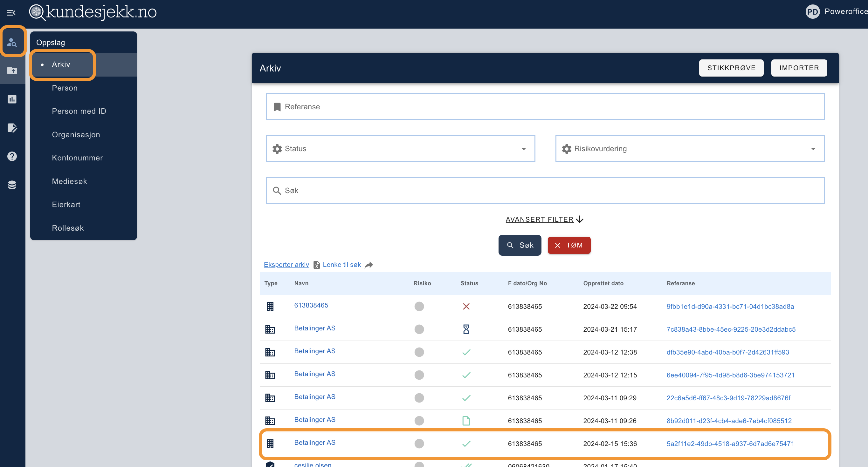Image resolution: width=868 pixels, height=467 pixels.
Task: Click the document status icon in 2024-03-11 09:26 row
Action: coord(466,421)
